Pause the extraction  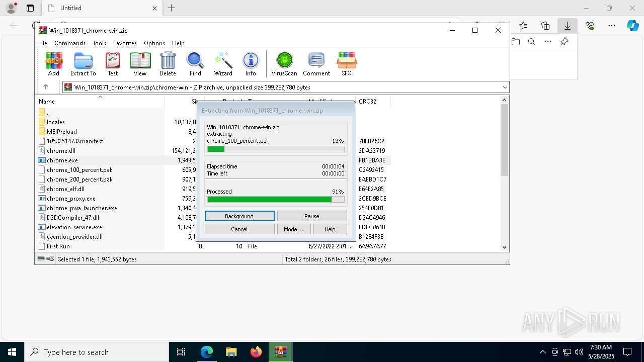pyautogui.click(x=312, y=216)
